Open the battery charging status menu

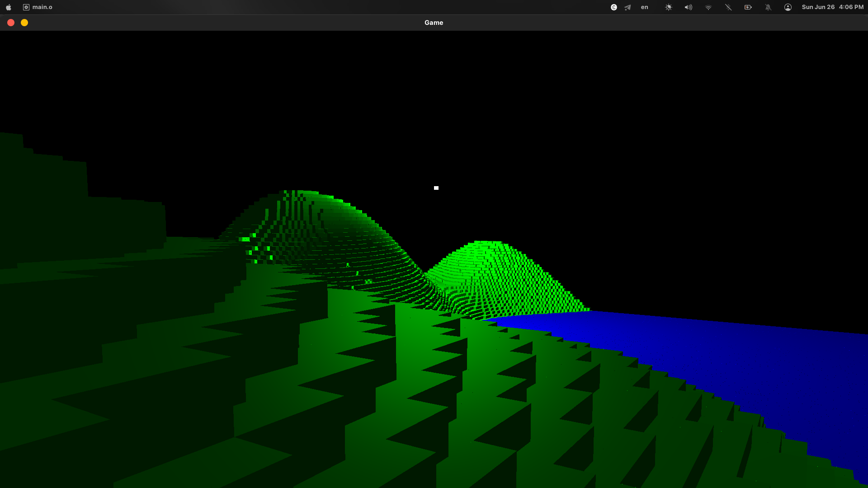[748, 7]
